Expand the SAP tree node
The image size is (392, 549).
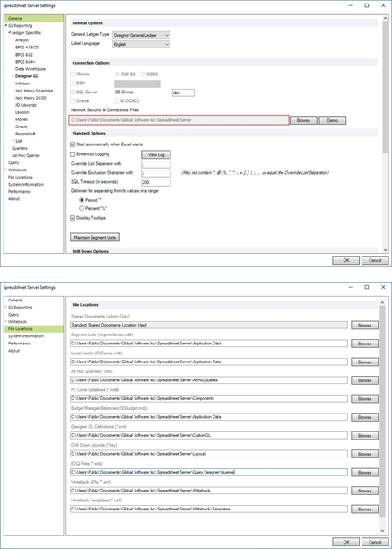tap(13, 141)
